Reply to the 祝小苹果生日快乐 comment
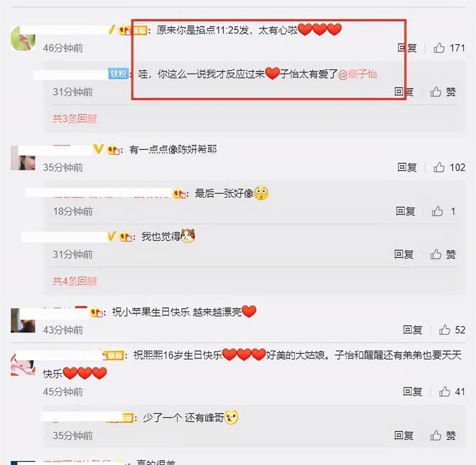The image size is (476, 465). coord(413,330)
